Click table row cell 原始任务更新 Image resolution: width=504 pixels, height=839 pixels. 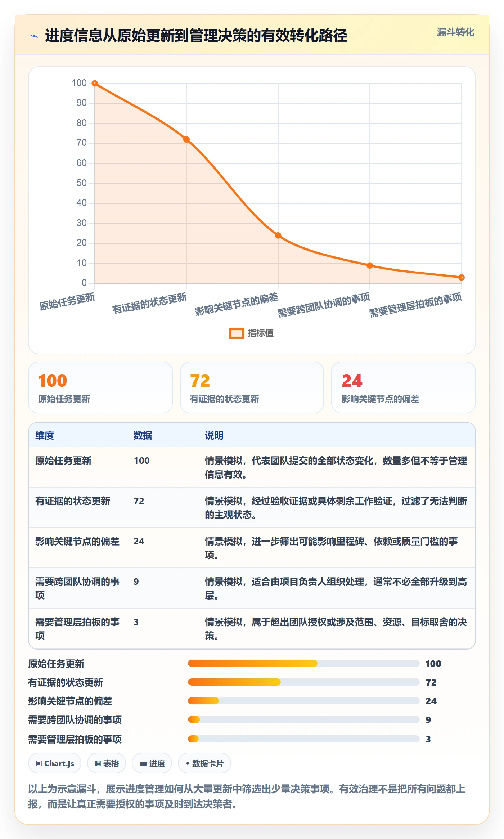pos(63,461)
